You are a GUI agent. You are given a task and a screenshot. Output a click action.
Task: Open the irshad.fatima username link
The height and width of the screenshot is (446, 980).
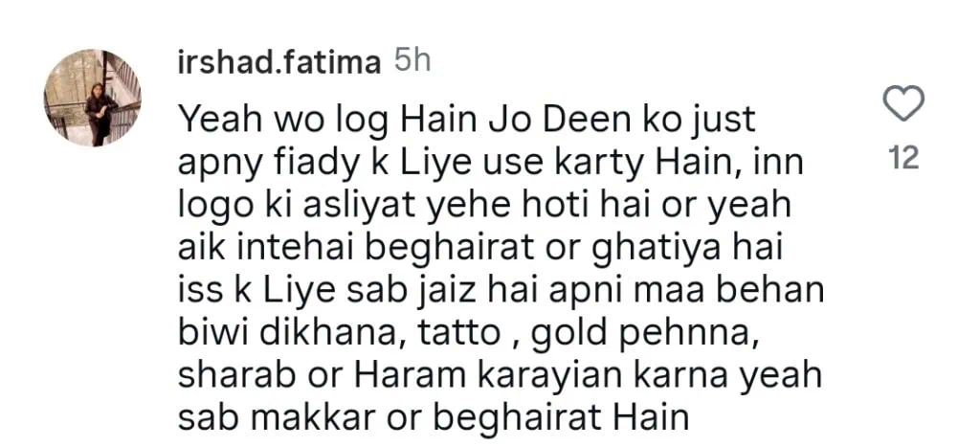click(279, 63)
